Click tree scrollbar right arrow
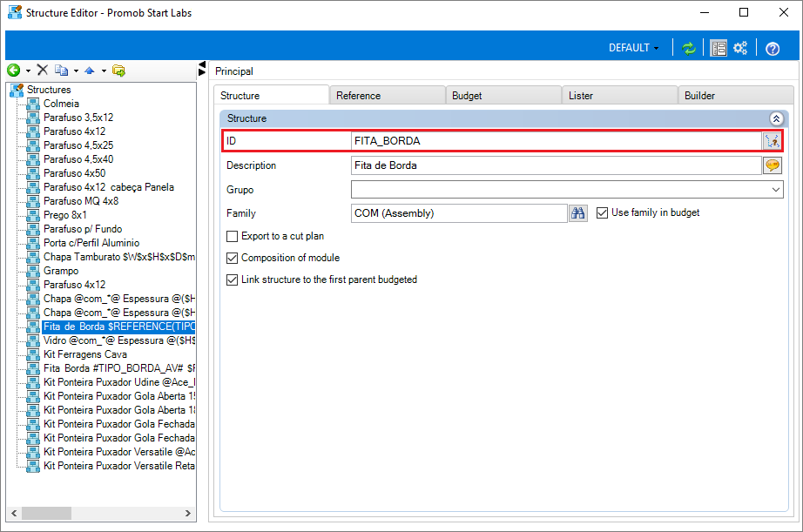The width and height of the screenshot is (803, 532). pyautogui.click(x=188, y=513)
